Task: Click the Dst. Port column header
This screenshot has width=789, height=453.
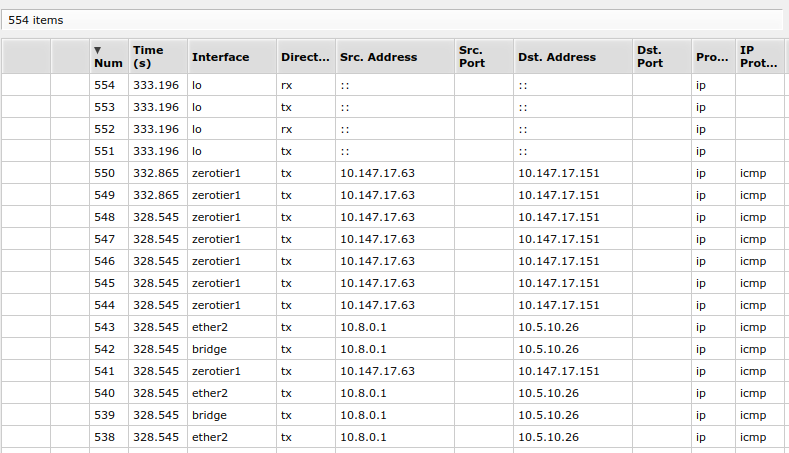Action: 662,56
